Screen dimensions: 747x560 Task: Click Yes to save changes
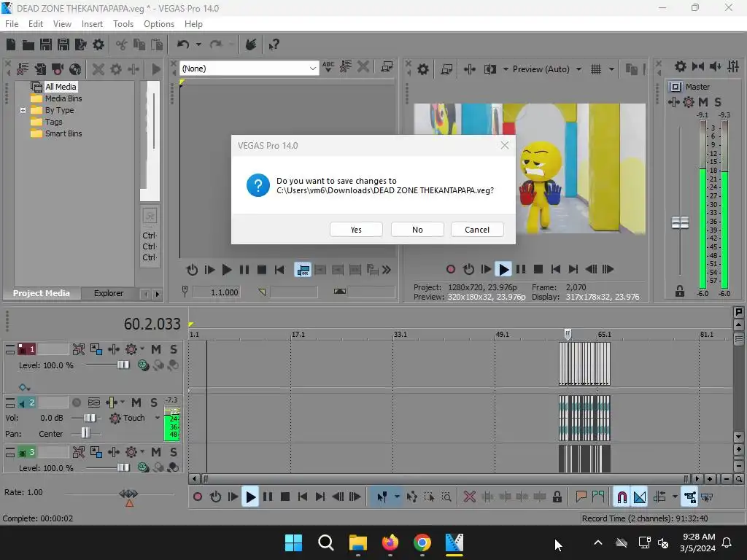(356, 230)
